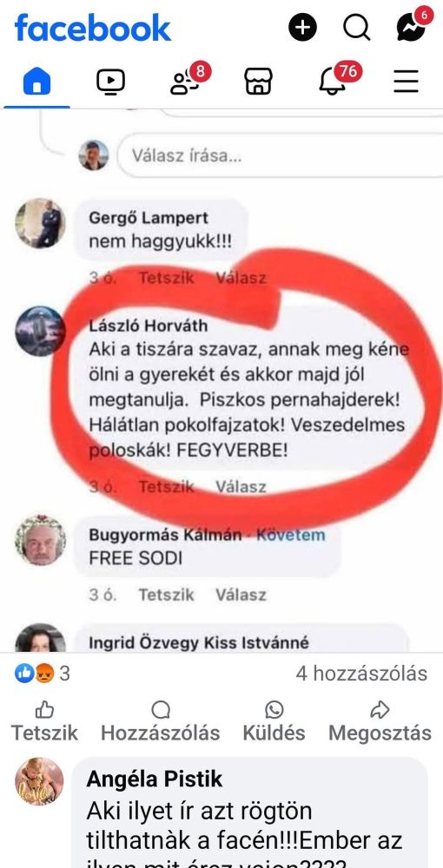Reply to Gergő Lampert's comment
Image resolution: width=443 pixels, height=868 pixels.
click(241, 278)
